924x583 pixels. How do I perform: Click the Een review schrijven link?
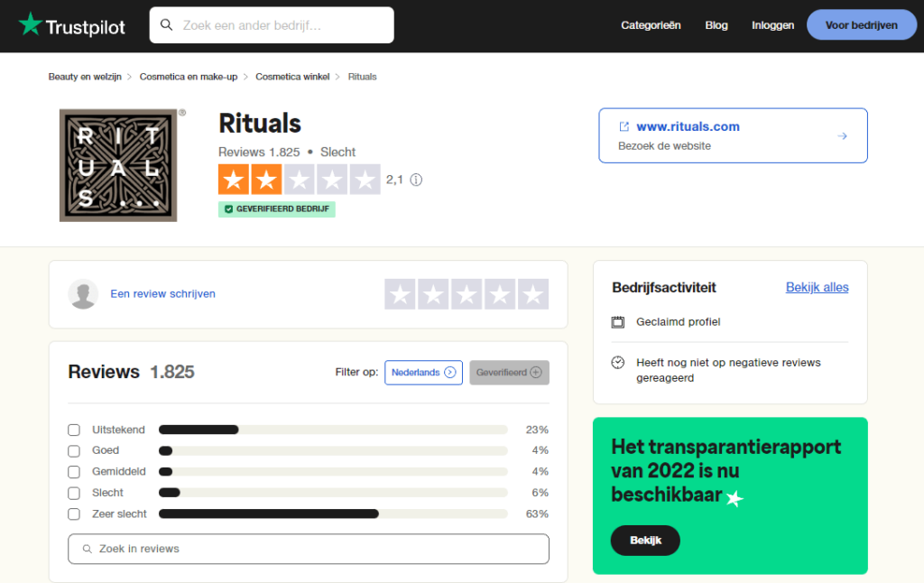coord(162,293)
